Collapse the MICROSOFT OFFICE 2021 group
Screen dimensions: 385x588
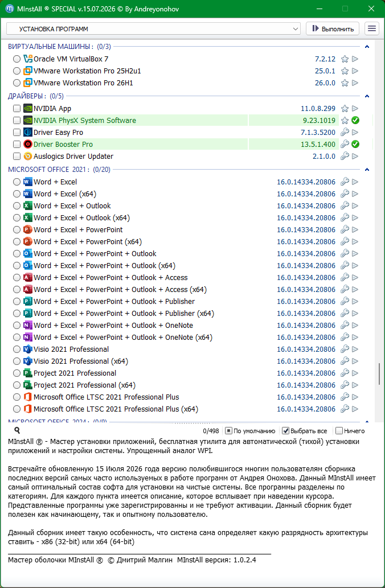(x=367, y=170)
